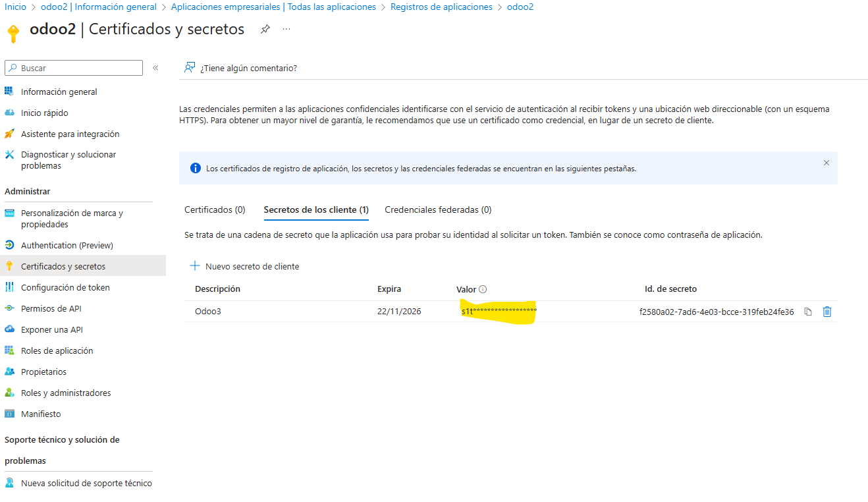Click the Id. de secreto column header

point(670,289)
